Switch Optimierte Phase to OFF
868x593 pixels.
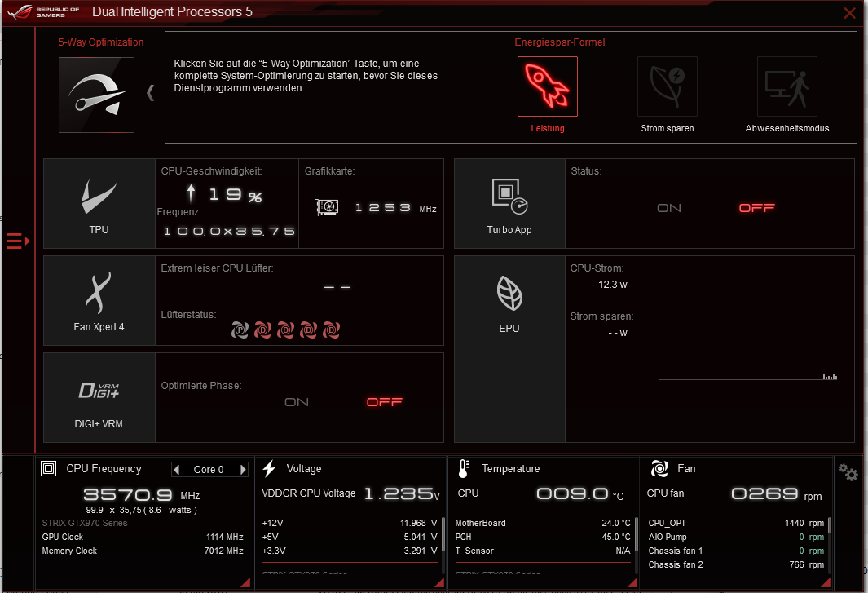[384, 402]
